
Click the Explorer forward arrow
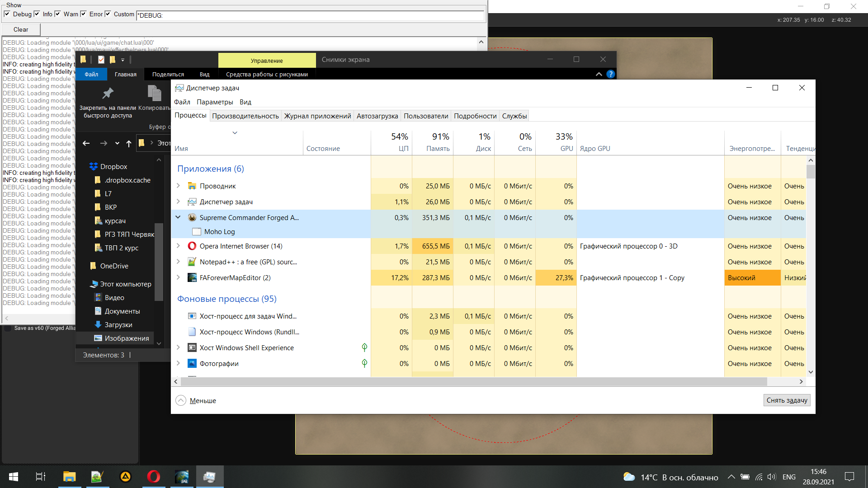104,143
